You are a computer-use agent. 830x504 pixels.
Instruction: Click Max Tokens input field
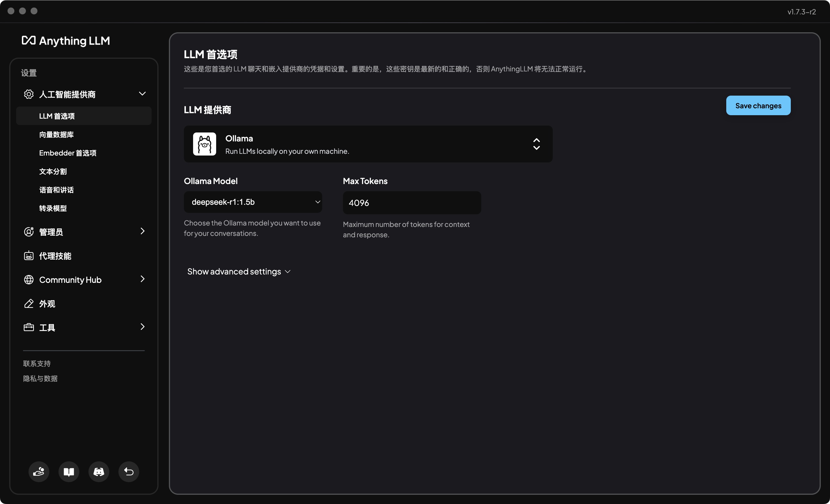coord(412,202)
